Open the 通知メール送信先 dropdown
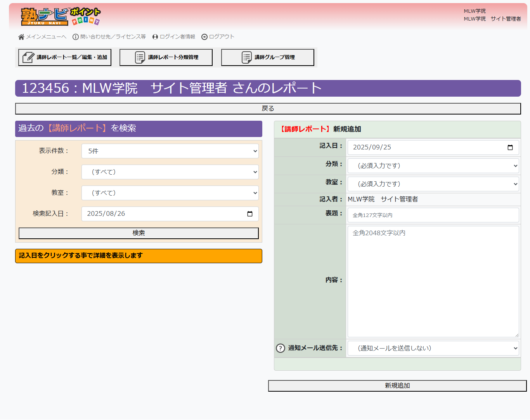The width and height of the screenshot is (530, 420). (x=433, y=348)
